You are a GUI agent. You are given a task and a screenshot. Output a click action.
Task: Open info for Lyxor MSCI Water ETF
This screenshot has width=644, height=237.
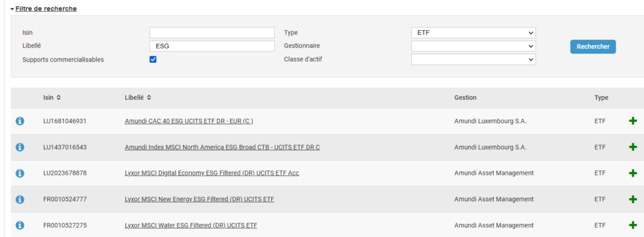click(x=19, y=225)
